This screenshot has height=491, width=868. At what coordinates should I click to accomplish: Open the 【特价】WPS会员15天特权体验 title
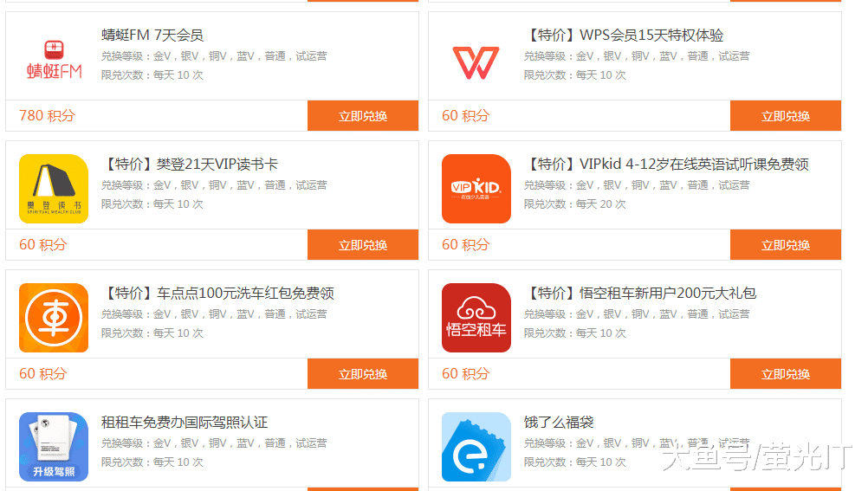[624, 36]
